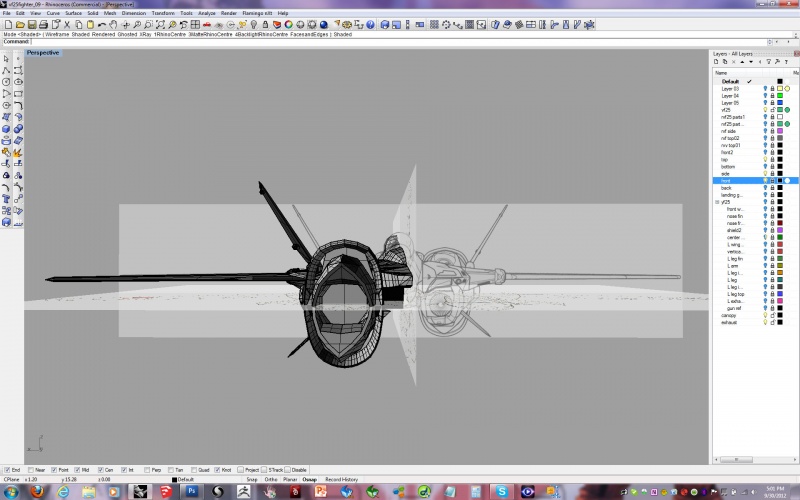The image size is (800, 500).
Task: Open the Curve menu
Action: point(53,13)
